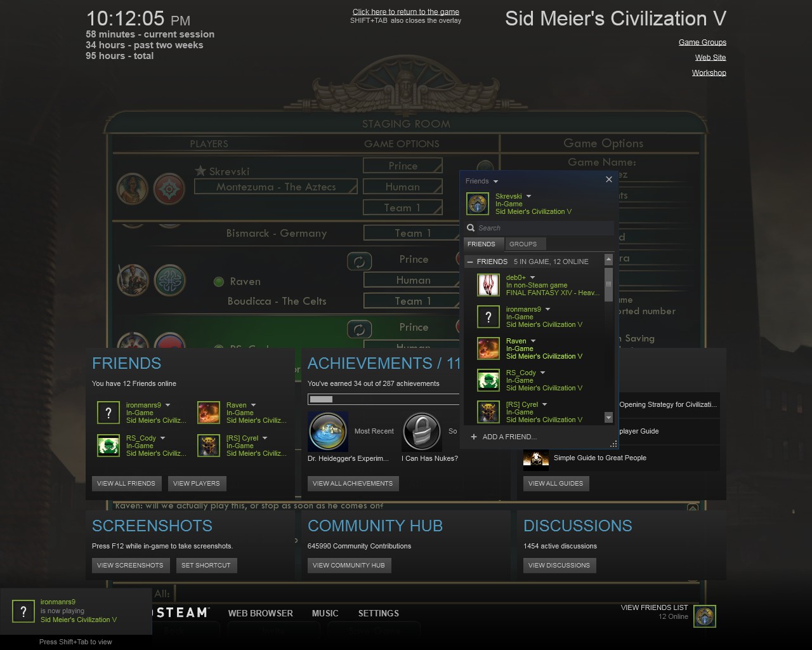
Task: Click the user avatar beside View Friends List
Action: pyautogui.click(x=704, y=616)
